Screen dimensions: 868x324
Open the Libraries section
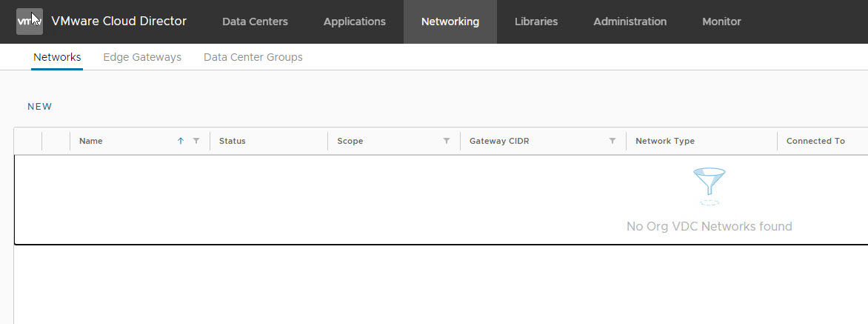[x=536, y=22]
